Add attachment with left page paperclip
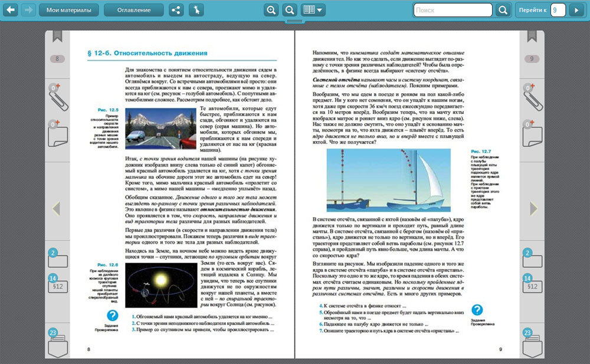590x364 pixels. [x=58, y=97]
